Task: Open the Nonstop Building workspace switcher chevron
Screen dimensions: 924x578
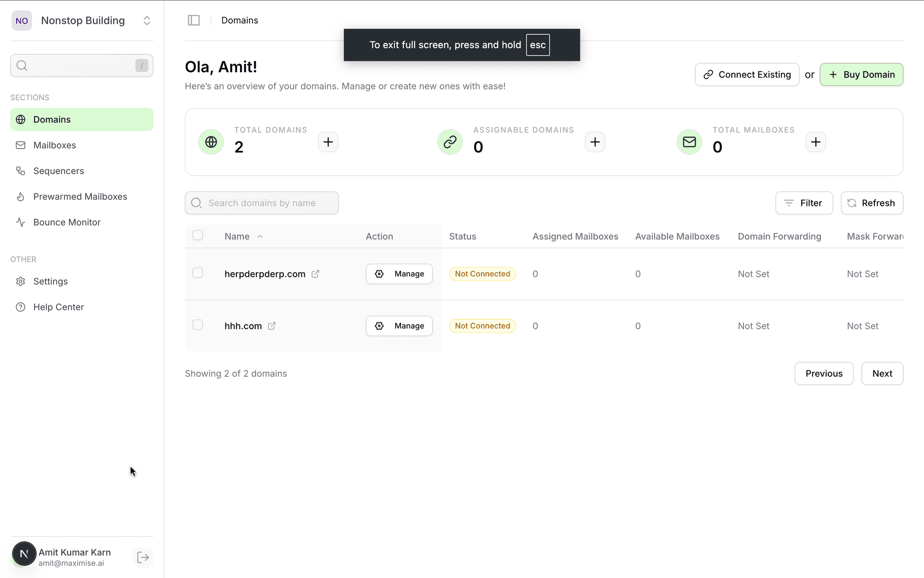Action: point(147,21)
